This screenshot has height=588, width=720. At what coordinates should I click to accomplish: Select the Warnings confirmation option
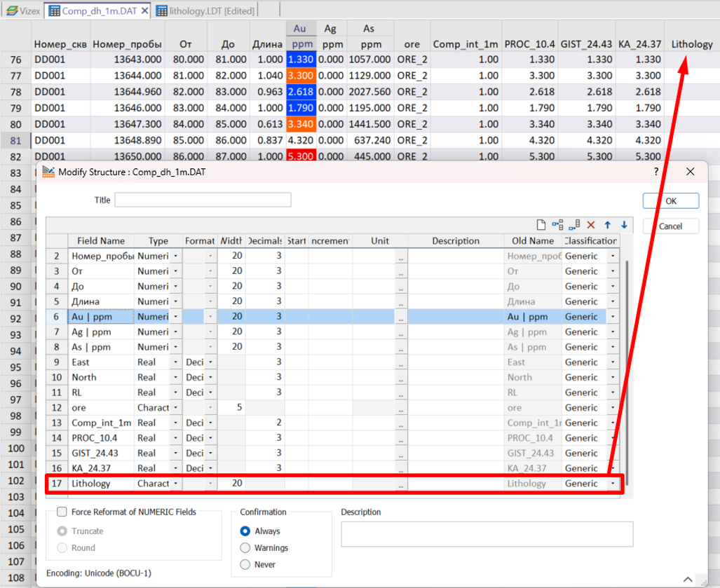[245, 548]
